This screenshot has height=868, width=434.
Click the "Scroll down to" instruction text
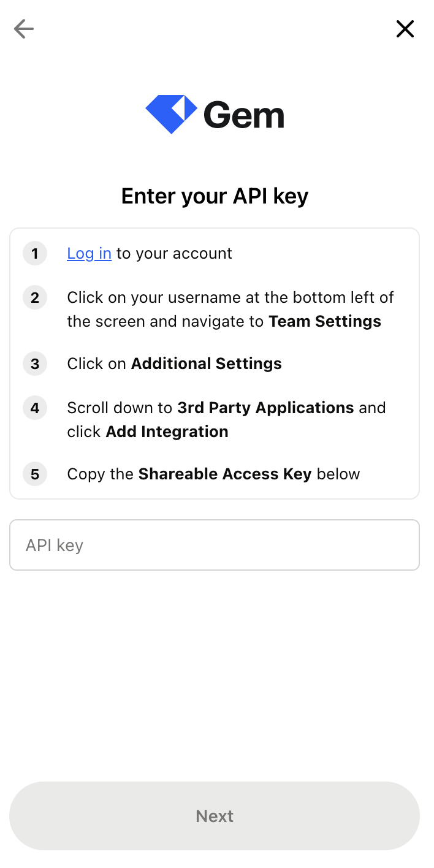[120, 408]
